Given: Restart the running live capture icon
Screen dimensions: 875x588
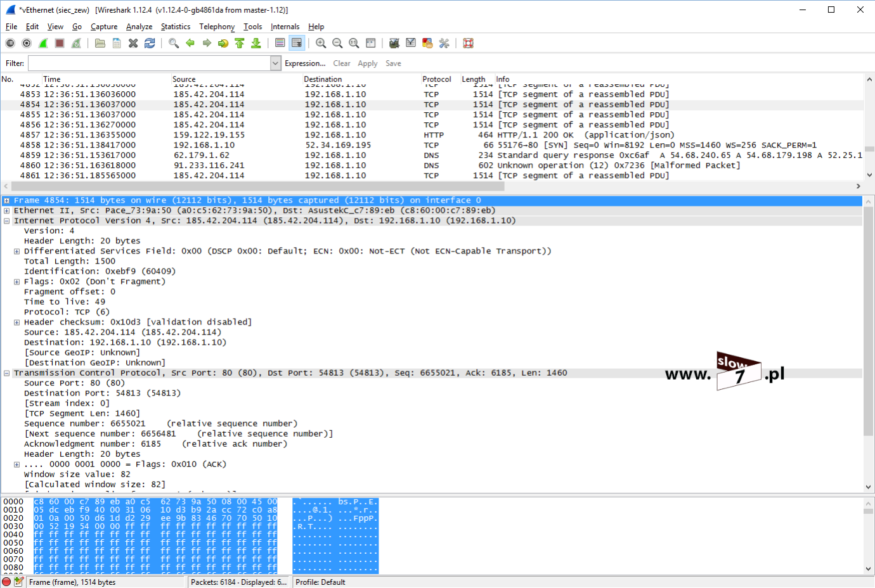Looking at the screenshot, I should click(x=76, y=43).
